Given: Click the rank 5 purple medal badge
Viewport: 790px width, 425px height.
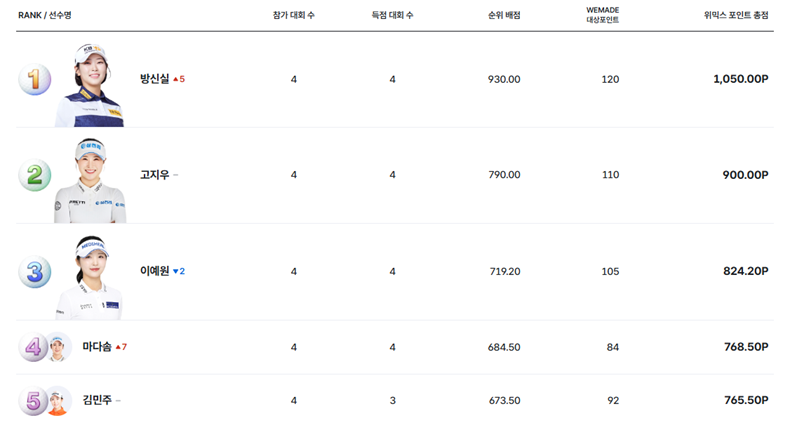Looking at the screenshot, I should pos(33,401).
